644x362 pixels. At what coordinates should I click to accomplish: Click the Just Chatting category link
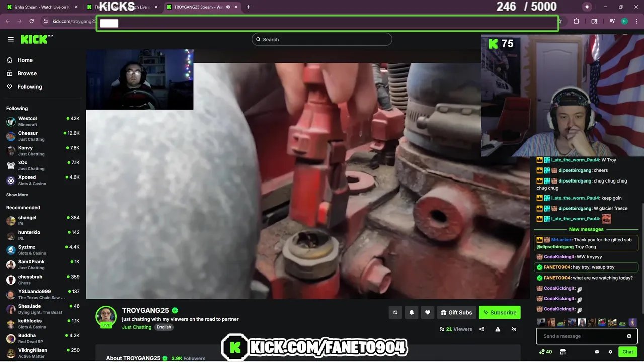tap(137, 327)
